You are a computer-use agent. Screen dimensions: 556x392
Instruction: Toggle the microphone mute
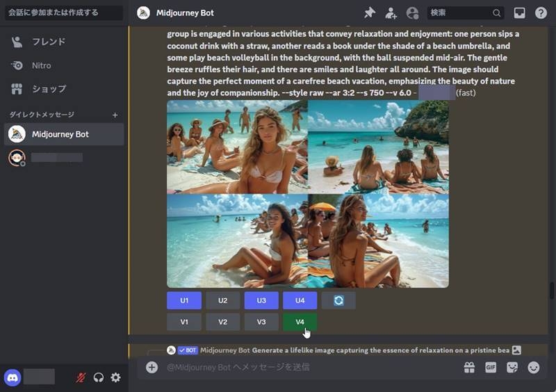(x=81, y=377)
